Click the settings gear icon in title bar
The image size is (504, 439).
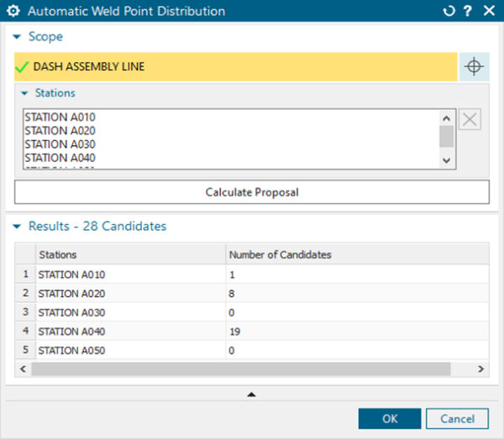(13, 12)
